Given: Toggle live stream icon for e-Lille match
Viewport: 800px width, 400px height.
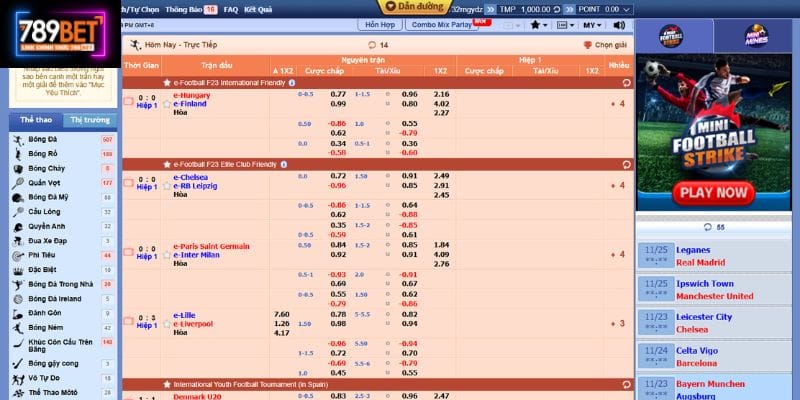Looking at the screenshot, I should pyautogui.click(x=128, y=321).
